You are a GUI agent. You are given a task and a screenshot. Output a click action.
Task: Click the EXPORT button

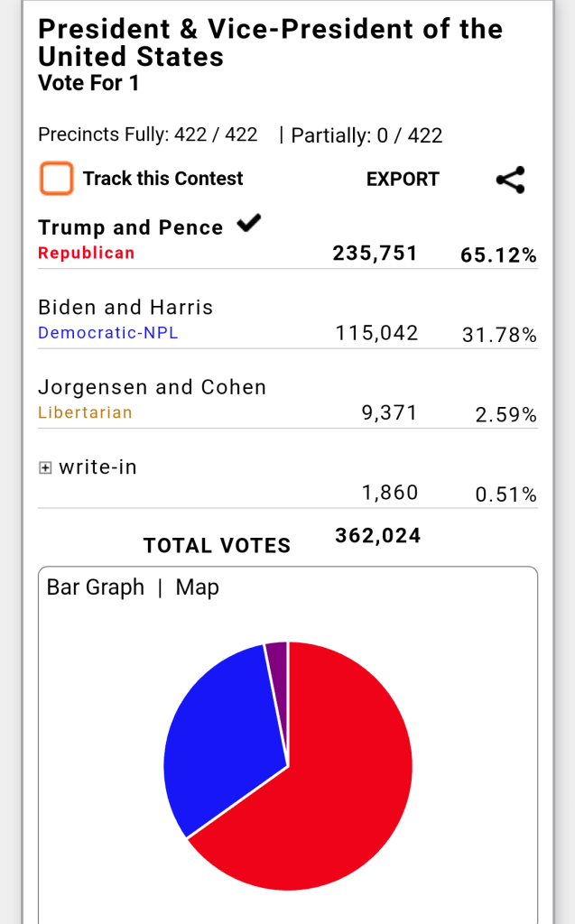(403, 180)
